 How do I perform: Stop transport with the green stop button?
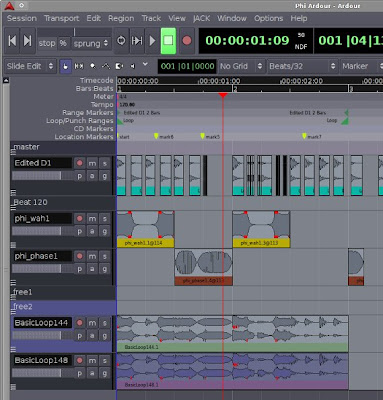168,41
